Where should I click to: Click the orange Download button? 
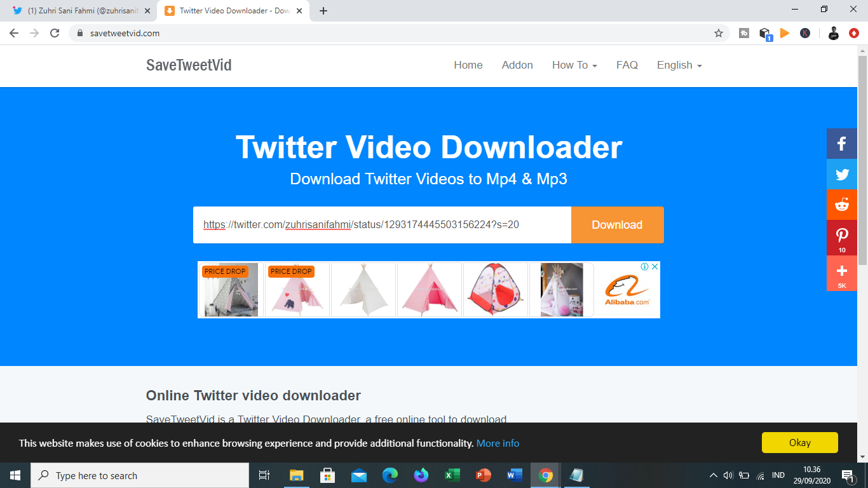point(618,225)
